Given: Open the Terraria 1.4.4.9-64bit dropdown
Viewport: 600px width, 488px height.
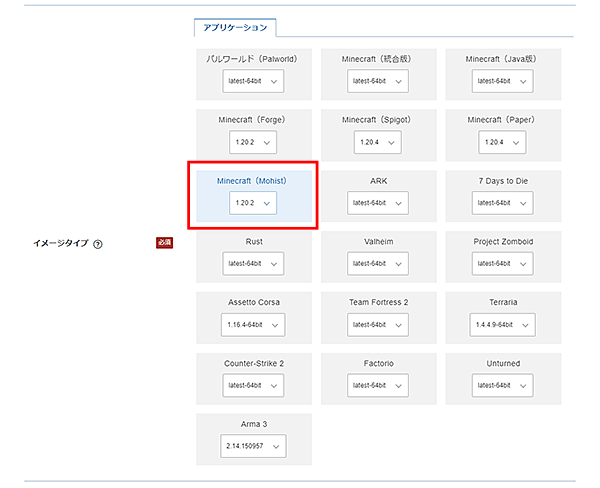Looking at the screenshot, I should pyautogui.click(x=502, y=325).
